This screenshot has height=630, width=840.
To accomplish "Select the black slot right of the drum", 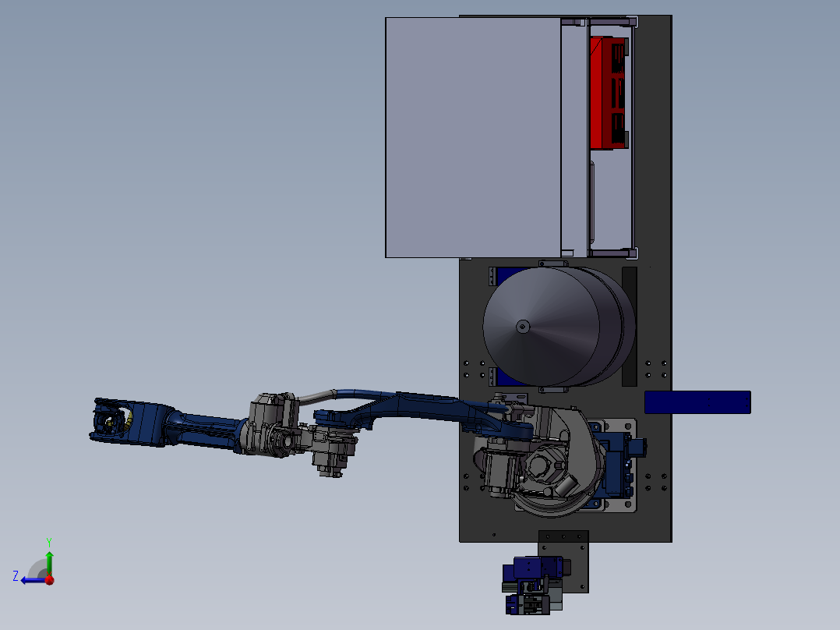I will pyautogui.click(x=630, y=326).
